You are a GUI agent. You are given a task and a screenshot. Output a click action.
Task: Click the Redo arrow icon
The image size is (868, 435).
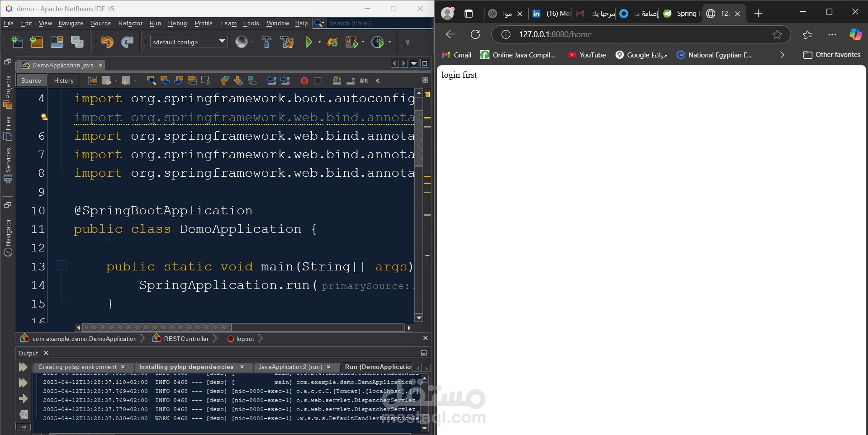click(128, 42)
